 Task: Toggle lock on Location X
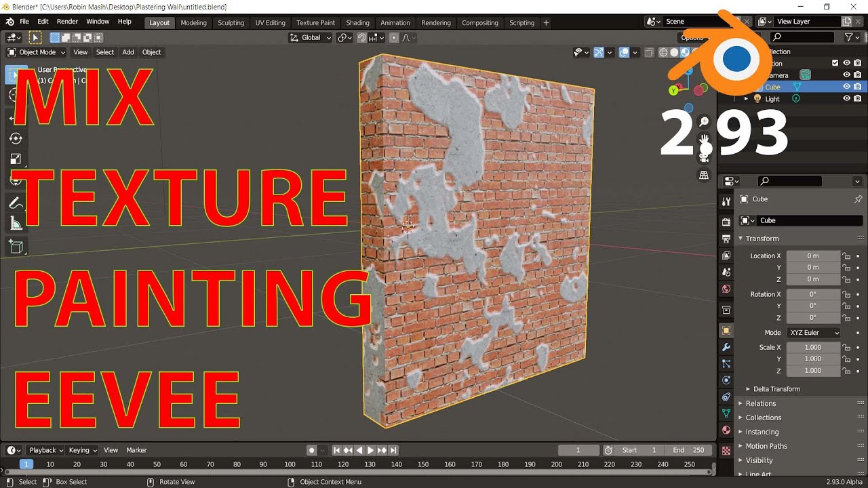846,256
